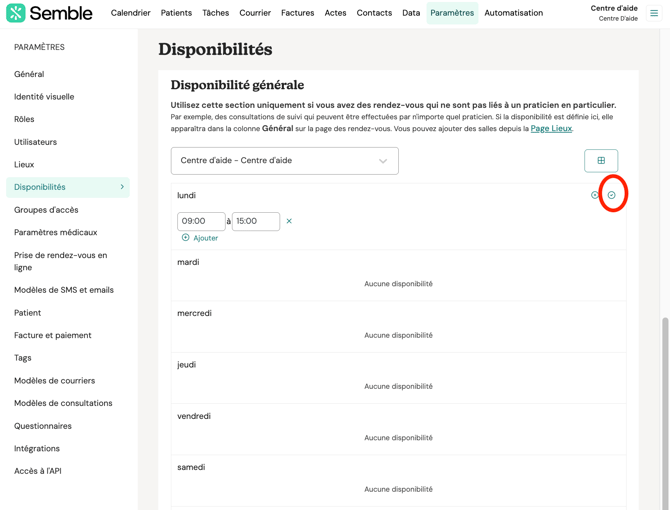This screenshot has width=670, height=510.
Task: Follow the Page Lieux link
Action: click(551, 129)
